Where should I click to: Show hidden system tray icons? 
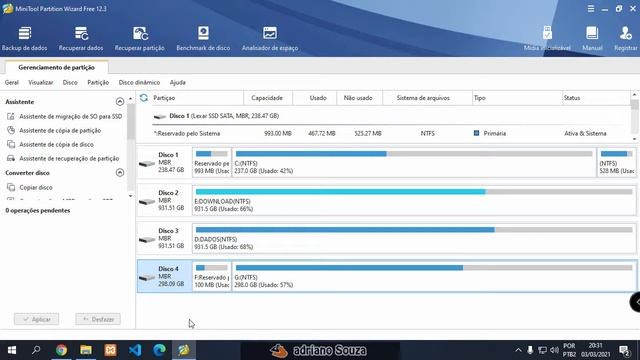(518, 350)
